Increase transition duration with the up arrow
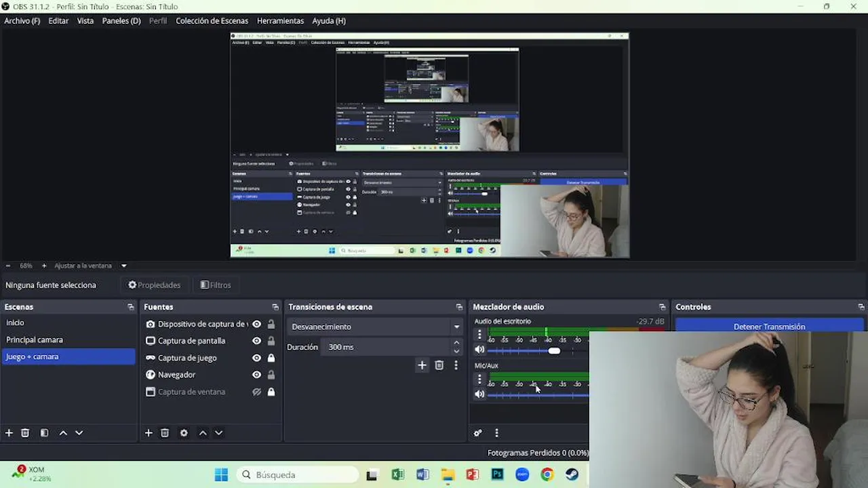Viewport: 868px width, 488px height. point(456,343)
